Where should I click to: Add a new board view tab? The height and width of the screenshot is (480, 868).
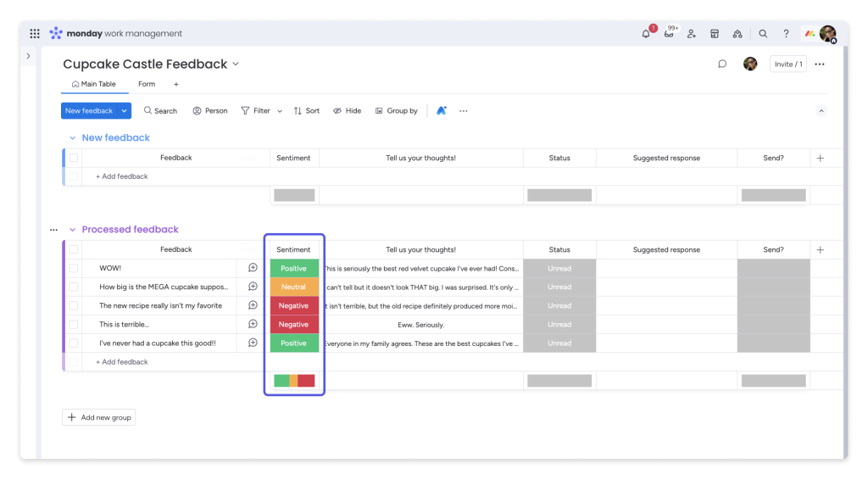[176, 84]
